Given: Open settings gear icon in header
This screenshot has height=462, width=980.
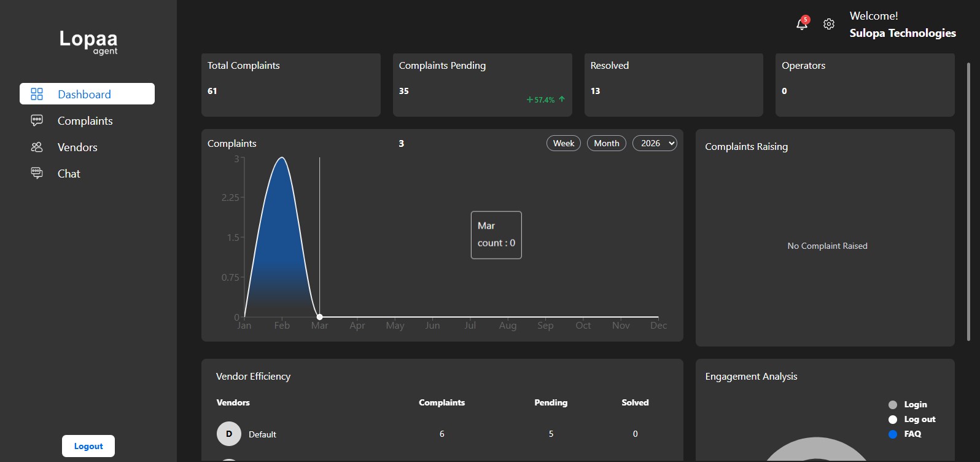Looking at the screenshot, I should click(829, 24).
